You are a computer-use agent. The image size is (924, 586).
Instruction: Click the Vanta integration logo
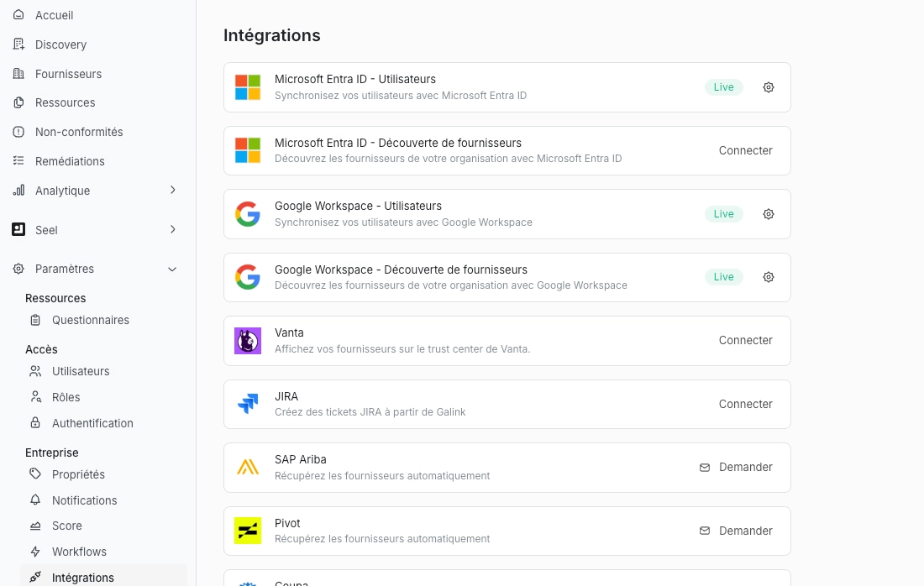point(248,341)
